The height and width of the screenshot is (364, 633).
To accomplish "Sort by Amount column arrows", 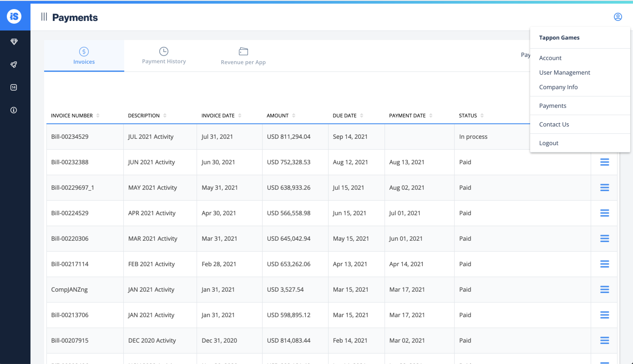I will tap(294, 116).
